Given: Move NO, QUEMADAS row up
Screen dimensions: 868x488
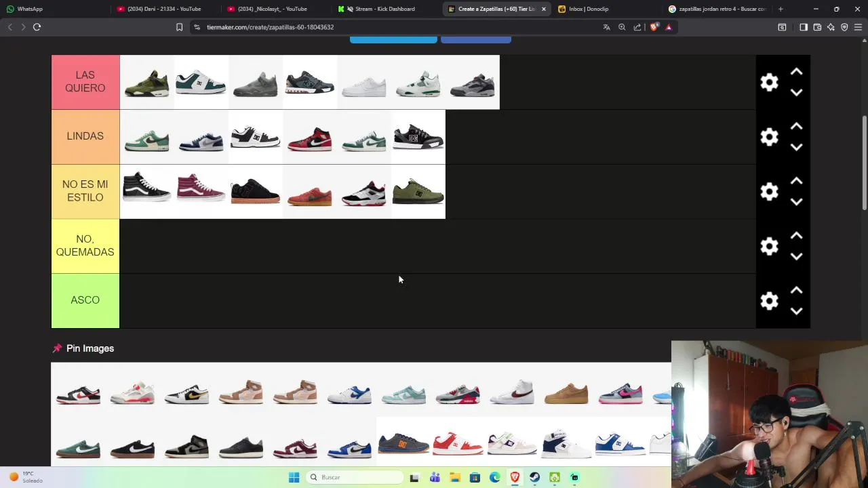Looking at the screenshot, I should point(796,236).
